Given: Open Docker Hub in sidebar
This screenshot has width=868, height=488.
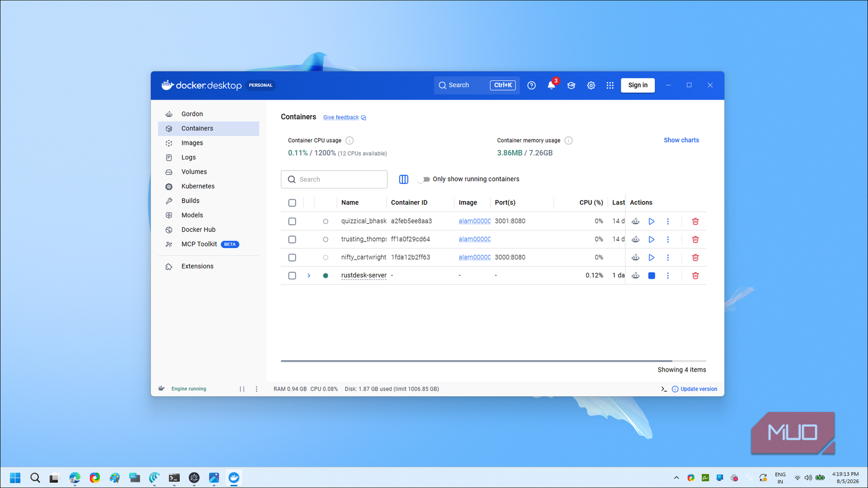Looking at the screenshot, I should pos(208,230).
